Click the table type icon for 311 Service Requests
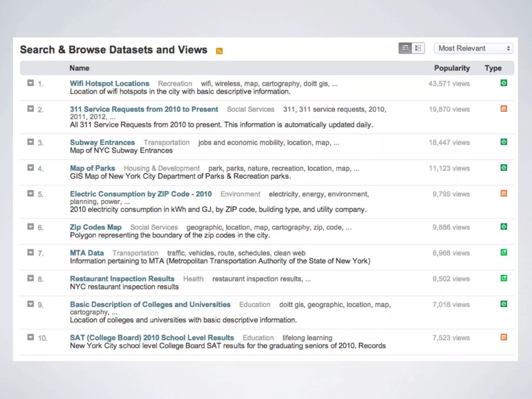The height and width of the screenshot is (399, 532). click(x=503, y=109)
